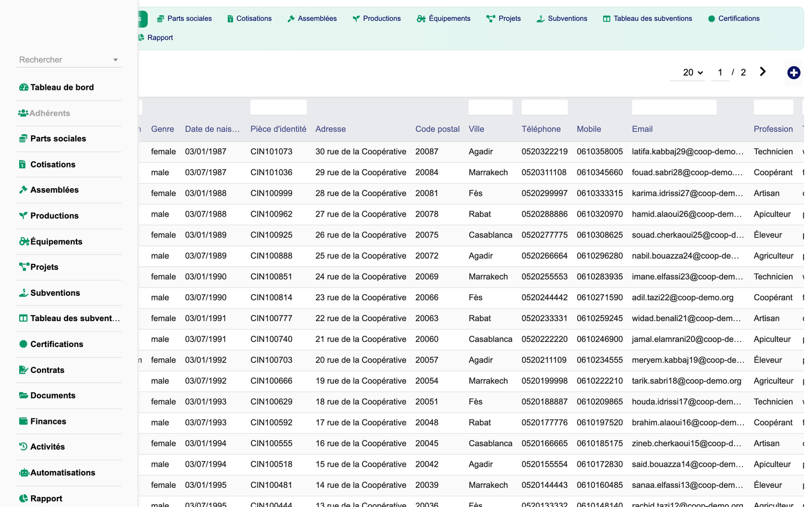
Task: Open the Rechercher dropdown in sidebar
Action: pos(69,60)
